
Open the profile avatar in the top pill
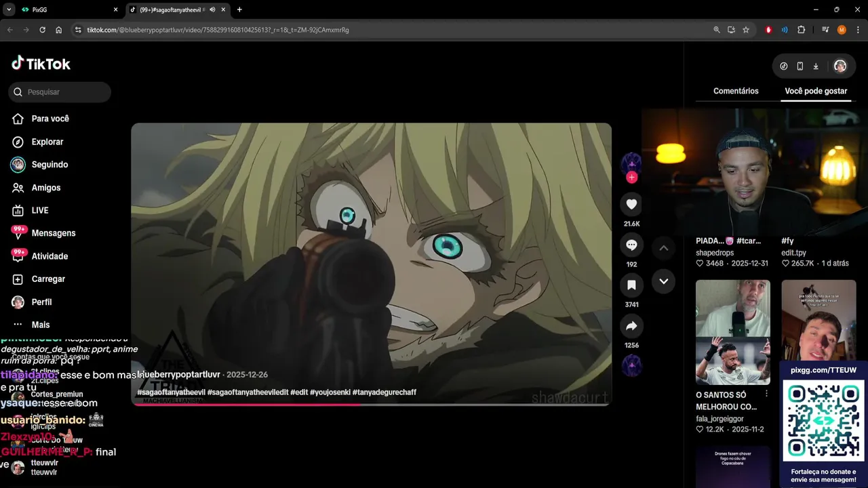point(840,66)
